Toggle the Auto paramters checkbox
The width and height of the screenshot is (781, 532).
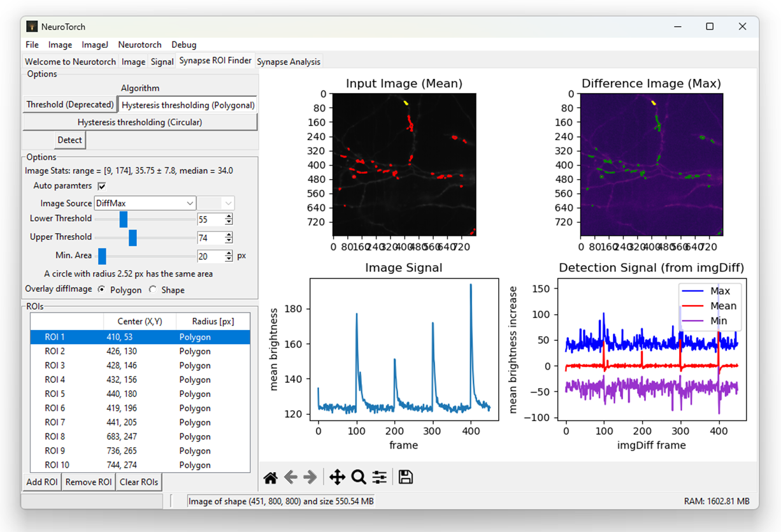(102, 186)
